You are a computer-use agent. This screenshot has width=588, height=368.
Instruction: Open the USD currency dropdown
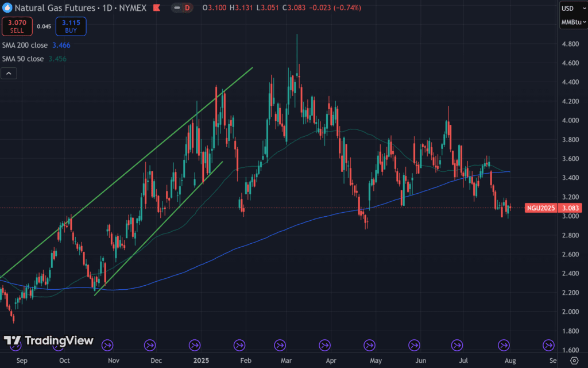pyautogui.click(x=572, y=9)
